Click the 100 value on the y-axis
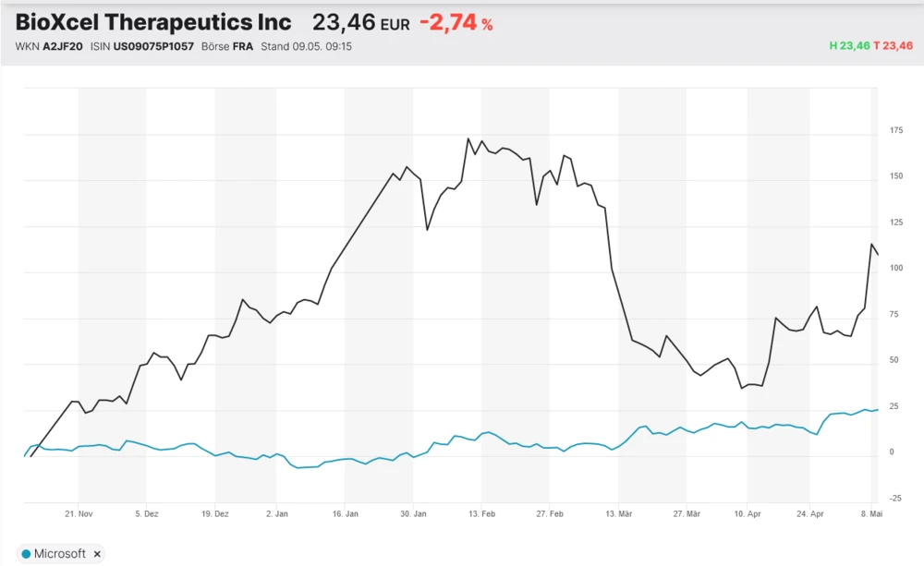The width and height of the screenshot is (924, 566). tap(896, 269)
